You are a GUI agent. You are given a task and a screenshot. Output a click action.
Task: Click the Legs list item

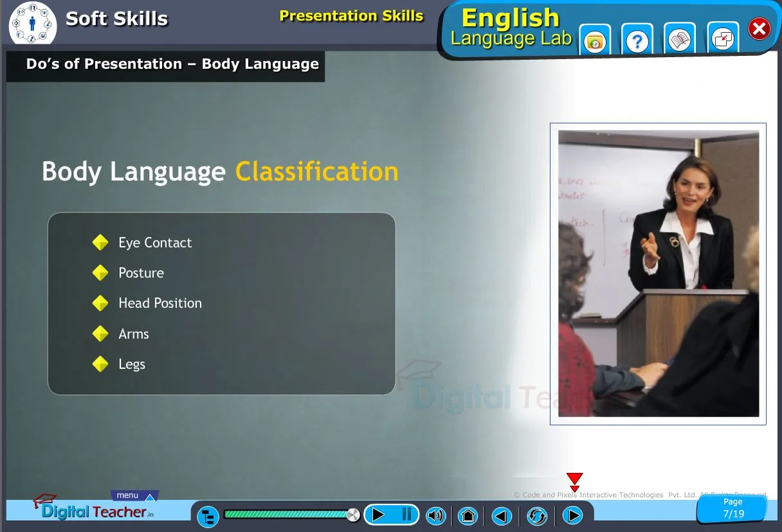(132, 364)
